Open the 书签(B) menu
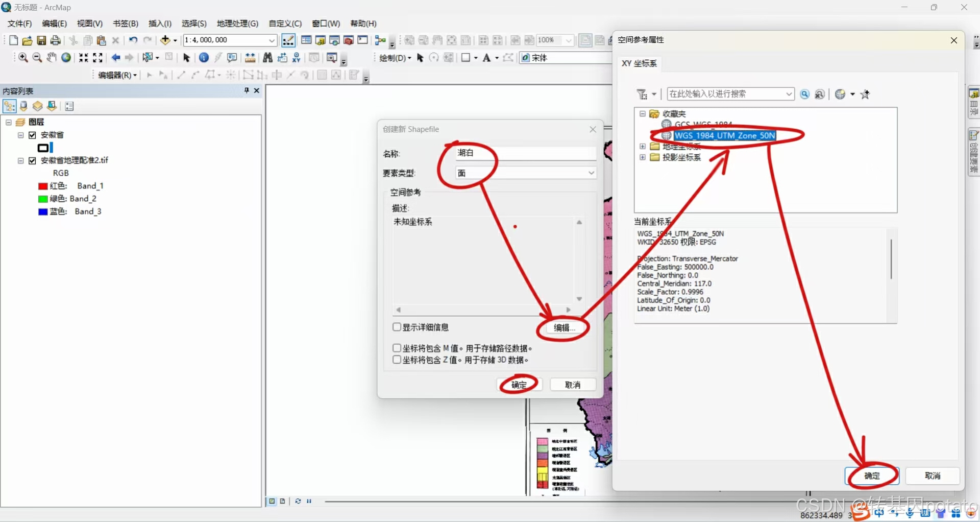The height and width of the screenshot is (522, 980). tap(126, 23)
